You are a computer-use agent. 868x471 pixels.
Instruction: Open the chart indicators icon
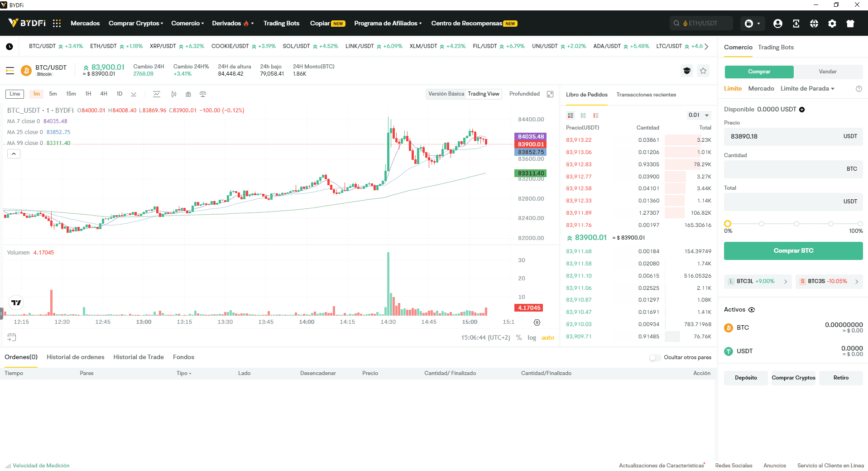157,94
